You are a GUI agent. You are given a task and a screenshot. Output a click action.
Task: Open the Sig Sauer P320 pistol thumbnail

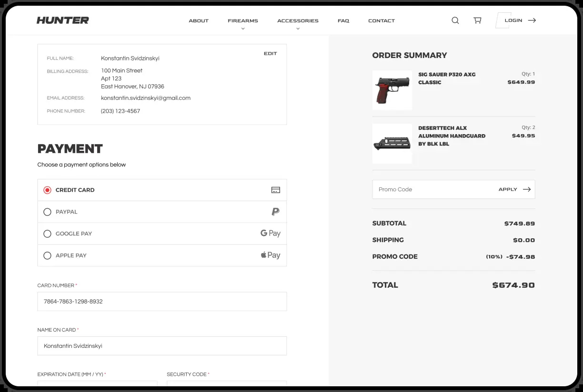392,90
